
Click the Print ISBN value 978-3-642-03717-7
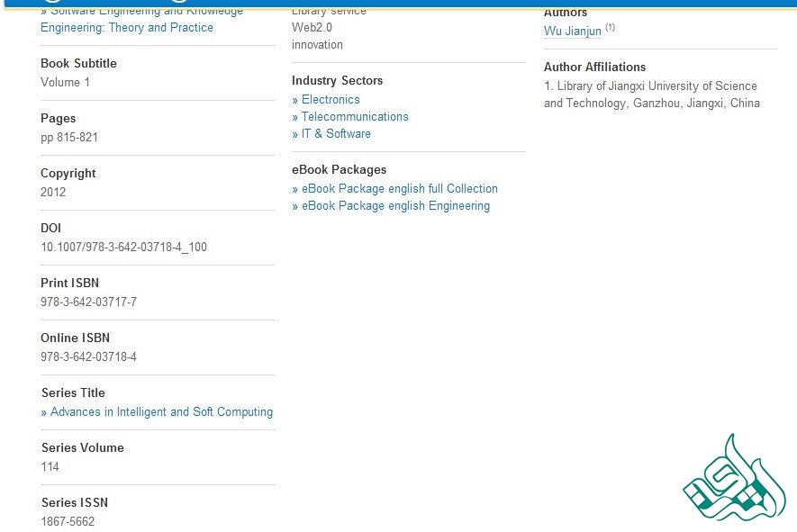point(88,302)
